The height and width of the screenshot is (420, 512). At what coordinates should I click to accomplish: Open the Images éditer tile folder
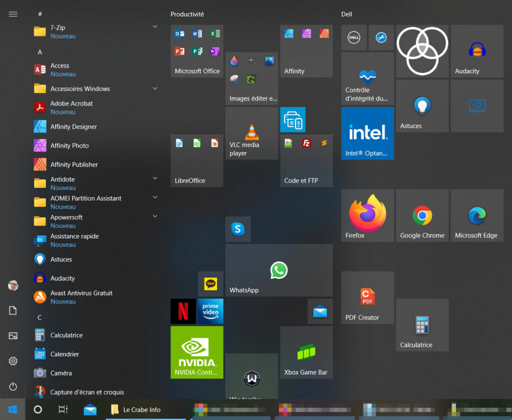pyautogui.click(x=251, y=78)
